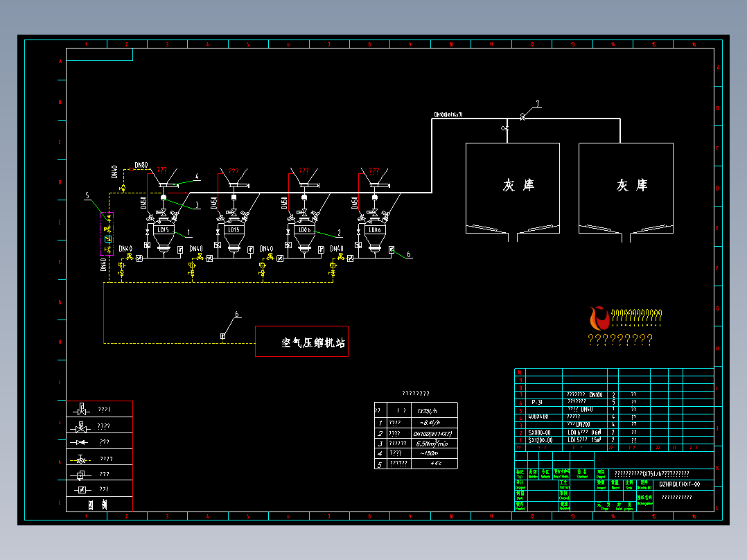Select DN100 pipe label on the top horizontal pipe
This screenshot has width=747, height=560.
coord(448,115)
